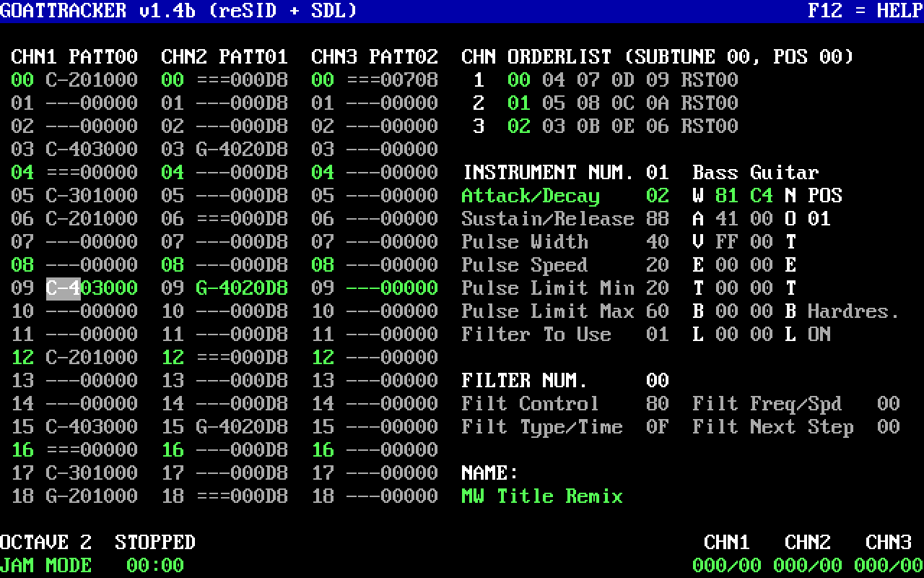Select wavetable note value C4
The height and width of the screenshot is (578, 924).
coord(762,196)
